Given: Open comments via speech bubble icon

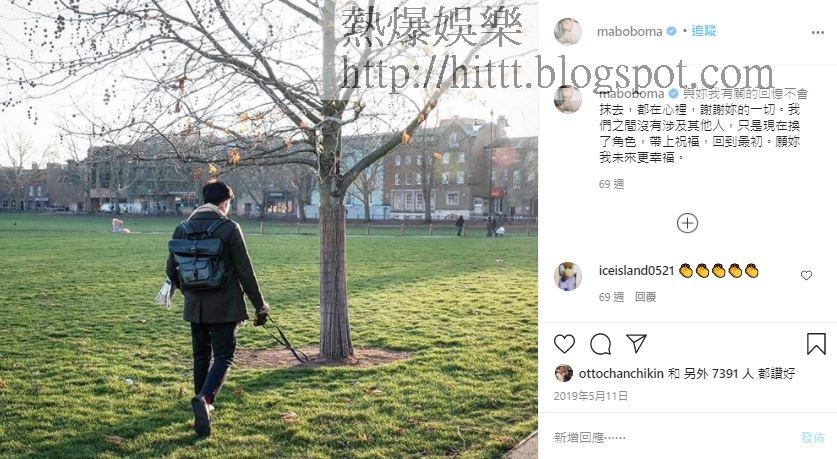Looking at the screenshot, I should point(601,344).
